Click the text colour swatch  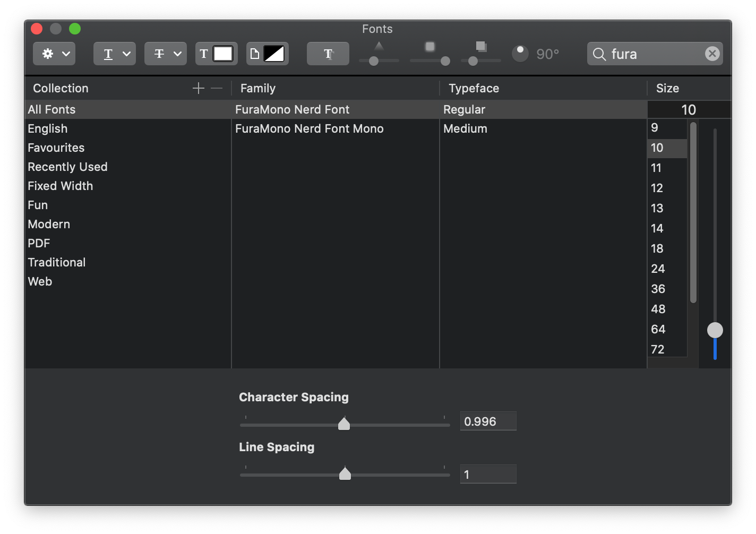click(x=222, y=54)
